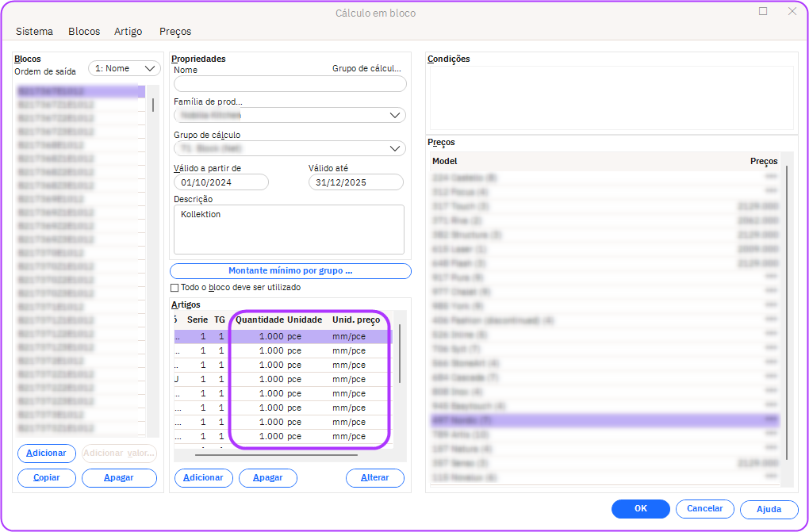
Task: Click the Quantidade column header
Action: [x=259, y=320]
